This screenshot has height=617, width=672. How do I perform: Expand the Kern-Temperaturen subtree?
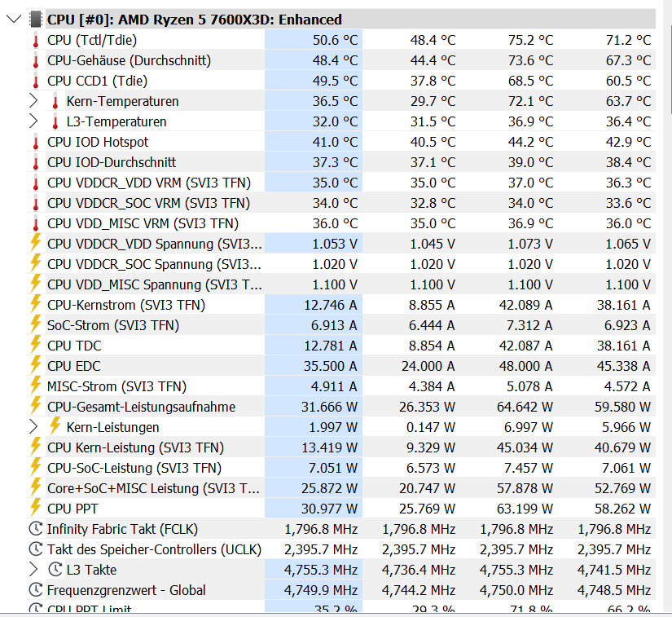(x=33, y=101)
